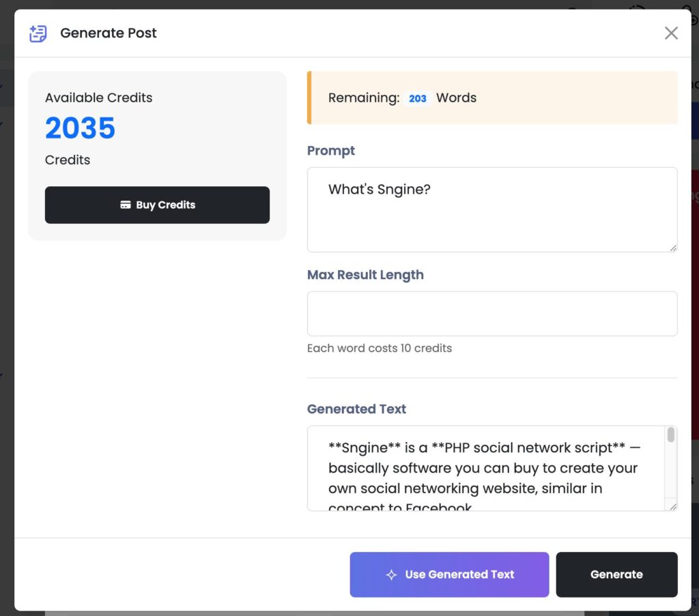Click the 203 remaining words badge

coord(417,98)
